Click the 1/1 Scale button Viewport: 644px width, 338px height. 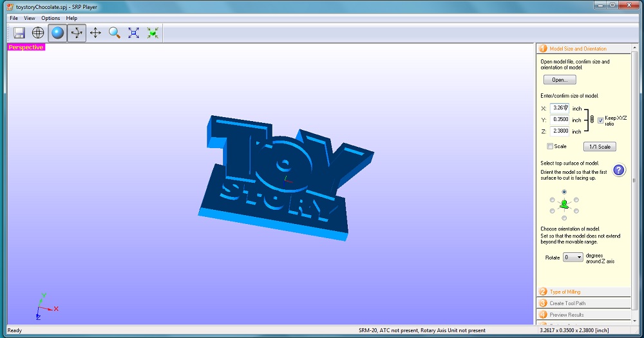[x=600, y=147]
